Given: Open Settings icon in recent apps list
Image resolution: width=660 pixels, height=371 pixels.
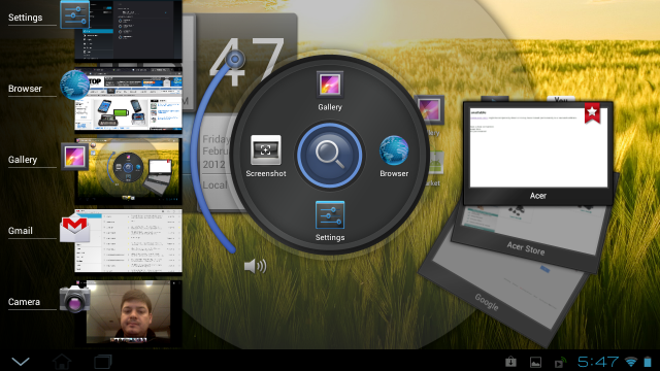Looking at the screenshot, I should pos(75,14).
